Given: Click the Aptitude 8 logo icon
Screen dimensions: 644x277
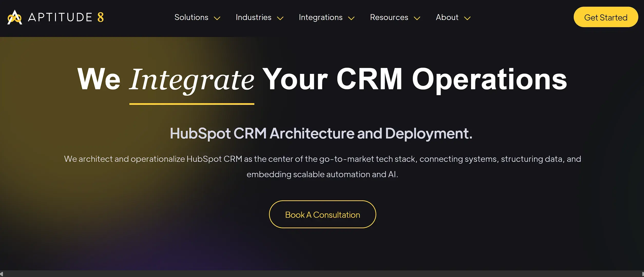Looking at the screenshot, I should coord(15,17).
